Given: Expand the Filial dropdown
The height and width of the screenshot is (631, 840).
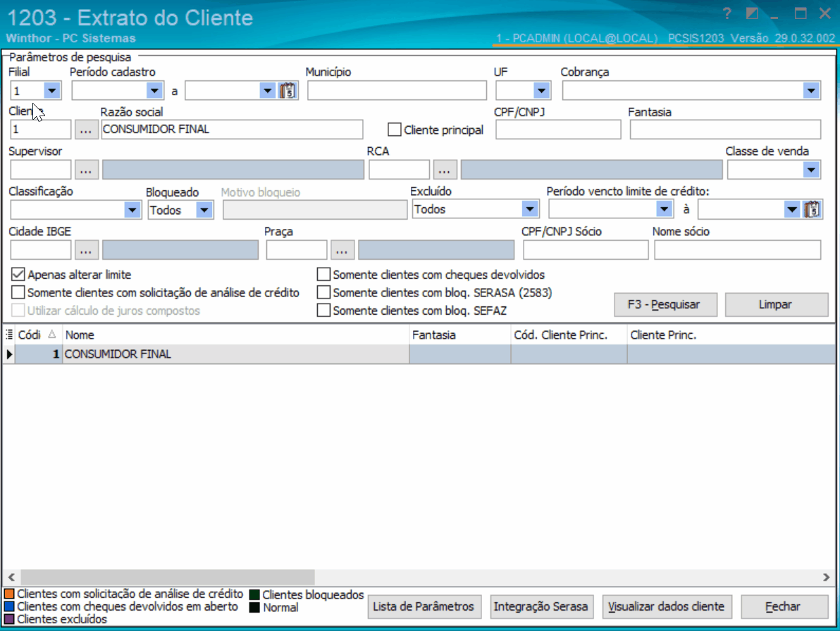Looking at the screenshot, I should tap(52, 90).
